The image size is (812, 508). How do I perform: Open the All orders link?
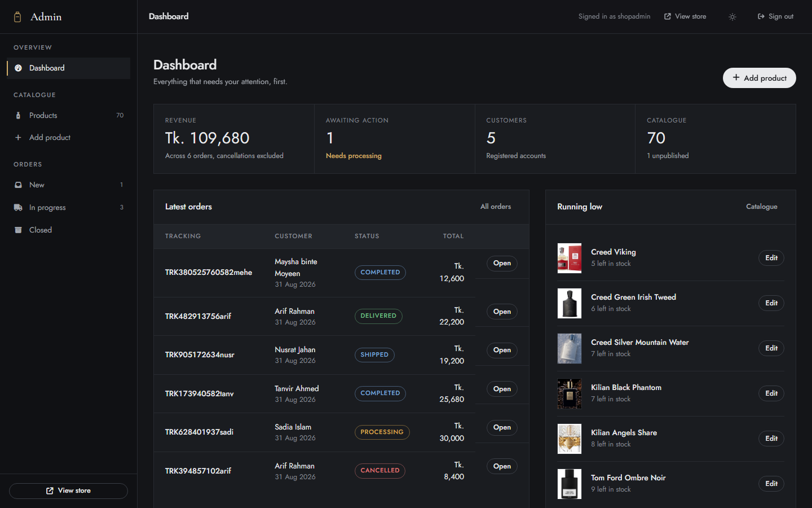496,207
